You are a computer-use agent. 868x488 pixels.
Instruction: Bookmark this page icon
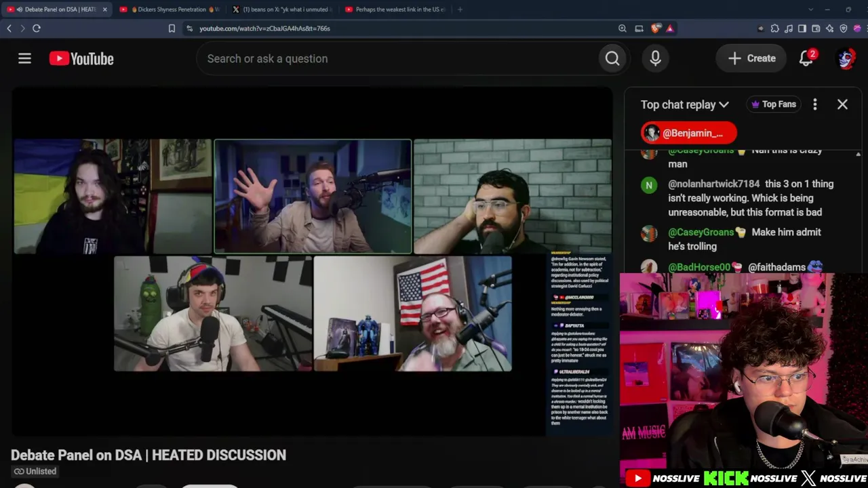[172, 28]
